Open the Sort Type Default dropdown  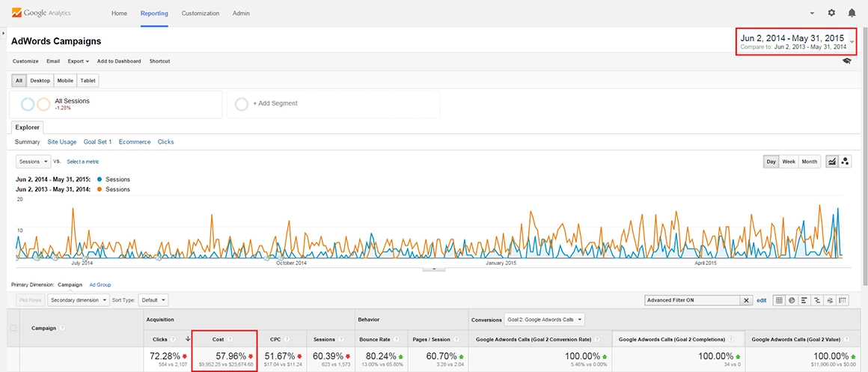tap(153, 300)
